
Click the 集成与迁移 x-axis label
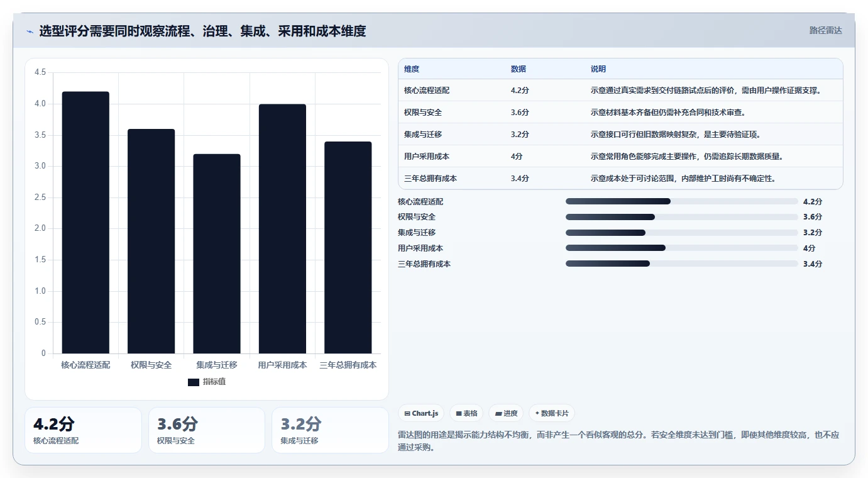217,365
